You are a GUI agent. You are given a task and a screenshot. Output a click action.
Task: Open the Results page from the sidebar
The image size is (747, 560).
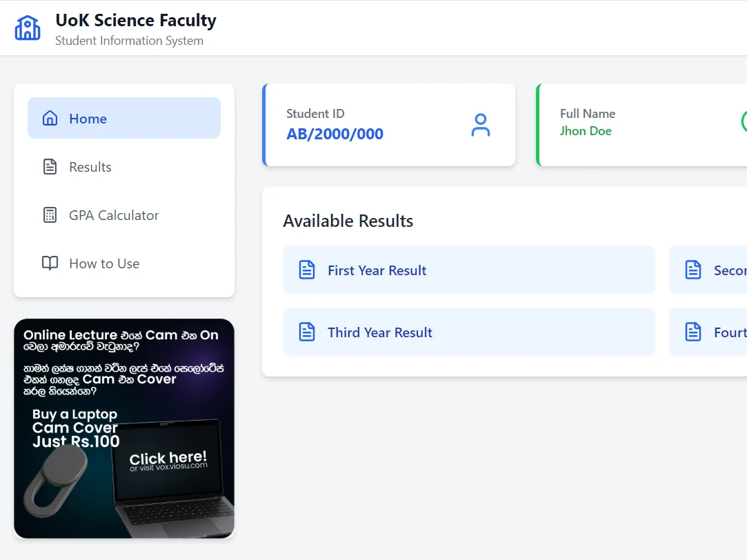point(90,167)
